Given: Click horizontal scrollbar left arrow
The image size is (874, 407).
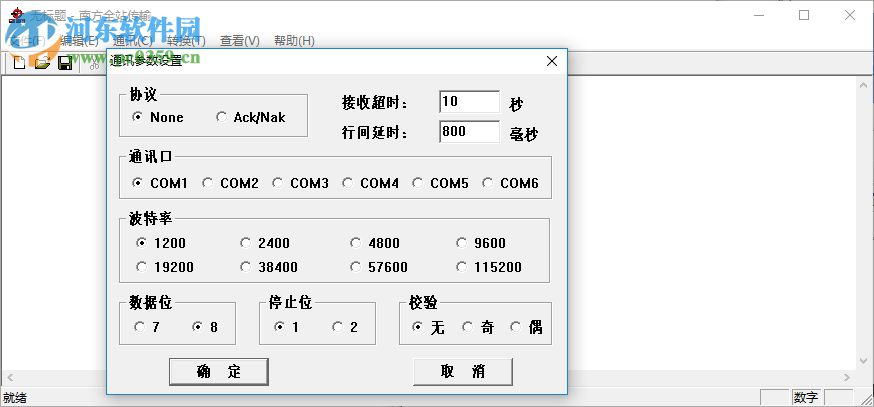Looking at the screenshot, I should pos(9,377).
